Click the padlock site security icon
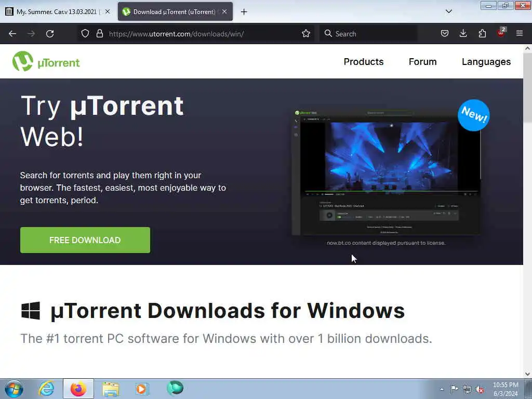The height and width of the screenshot is (399, 532). (99, 34)
